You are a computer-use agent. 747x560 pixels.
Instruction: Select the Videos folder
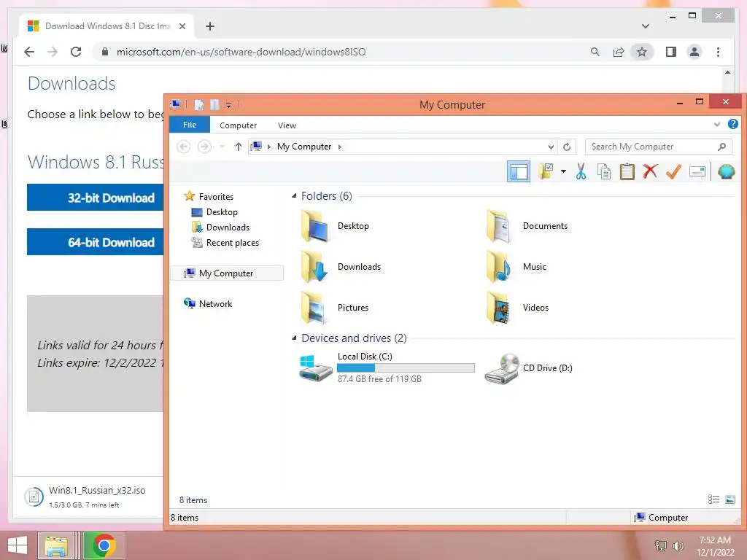[517, 308]
